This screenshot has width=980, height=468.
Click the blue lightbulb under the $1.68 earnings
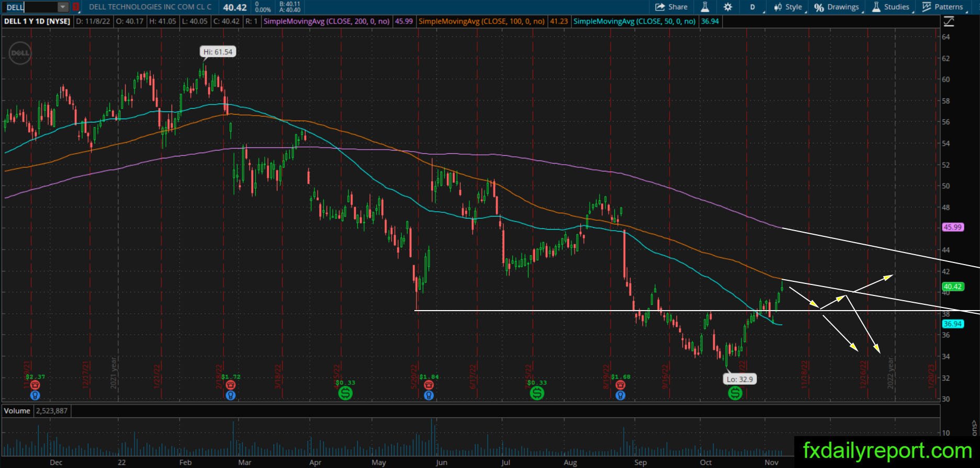[x=620, y=395]
